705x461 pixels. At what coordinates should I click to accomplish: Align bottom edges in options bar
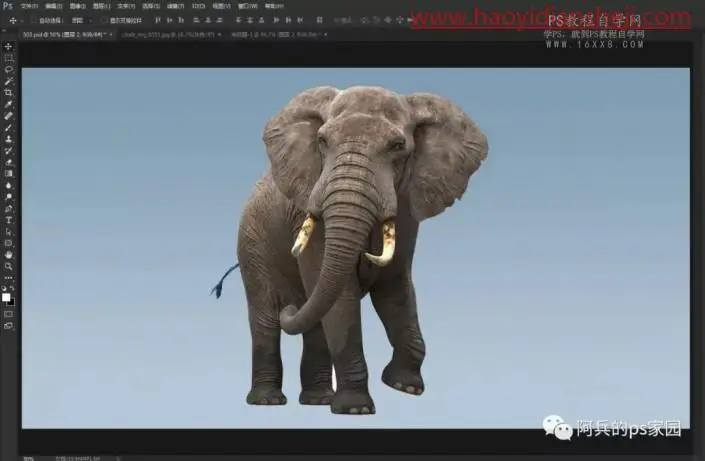coord(181,20)
